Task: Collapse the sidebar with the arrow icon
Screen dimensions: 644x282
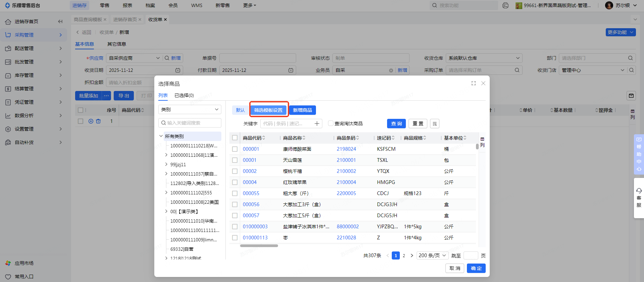Action: tap(60, 21)
